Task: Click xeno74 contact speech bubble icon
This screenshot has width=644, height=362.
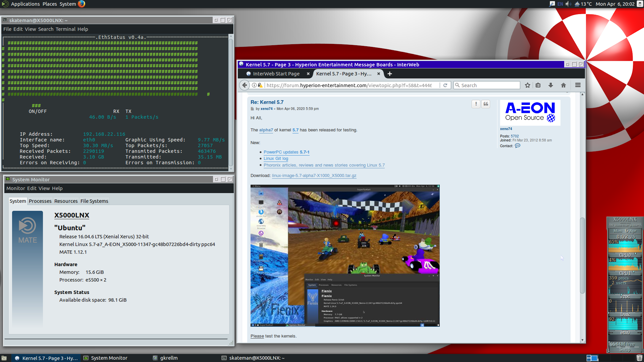Action: 518,146
